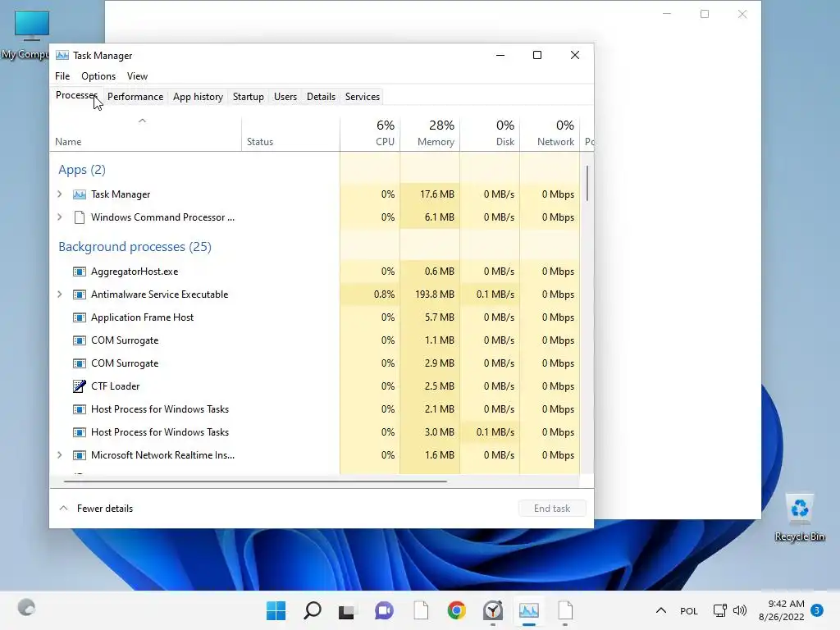Screen dimensions: 840x630
Task: Sort by the Memory column header
Action: pos(430,135)
